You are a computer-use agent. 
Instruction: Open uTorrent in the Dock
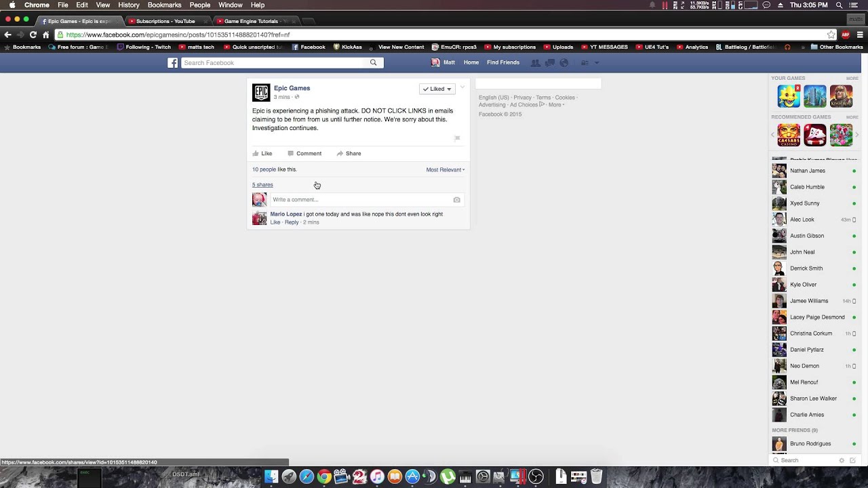(448, 476)
